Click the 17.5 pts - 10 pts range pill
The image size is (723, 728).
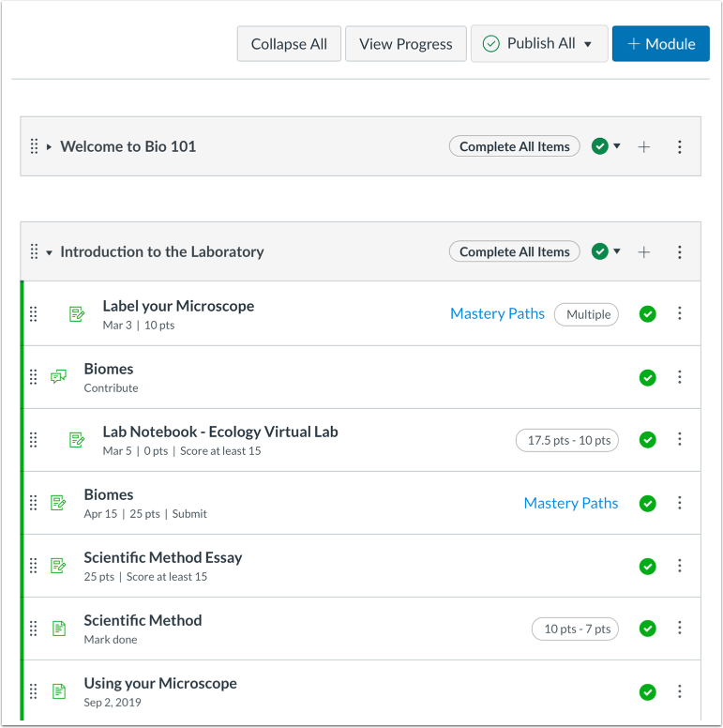tap(567, 440)
